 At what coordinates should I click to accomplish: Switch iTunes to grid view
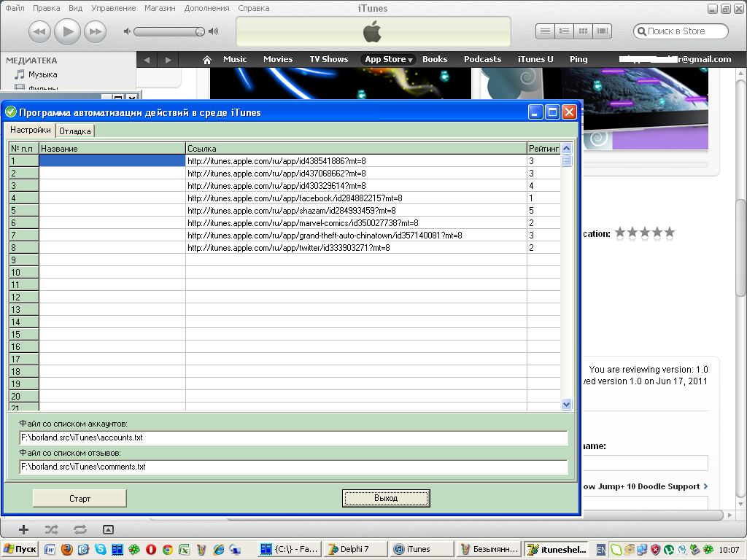click(583, 31)
